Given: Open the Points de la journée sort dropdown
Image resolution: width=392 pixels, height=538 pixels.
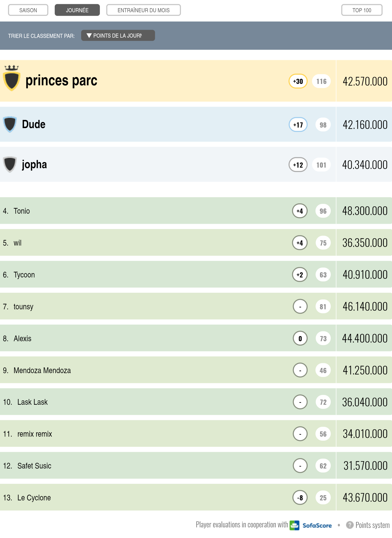Looking at the screenshot, I should [118, 35].
